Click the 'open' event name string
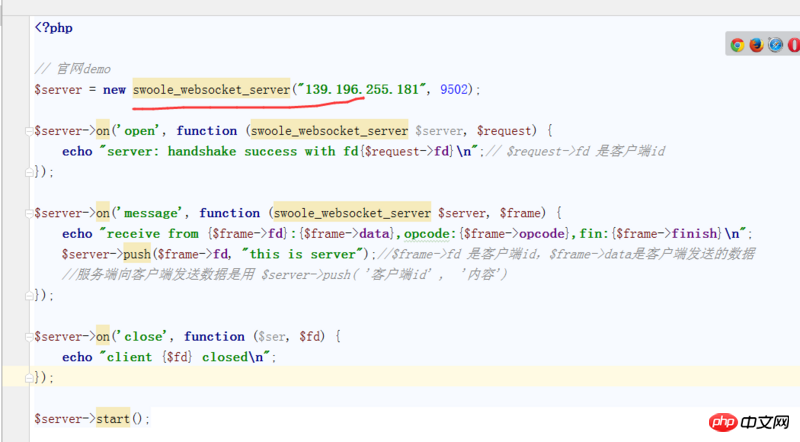The image size is (800, 442). point(139,131)
